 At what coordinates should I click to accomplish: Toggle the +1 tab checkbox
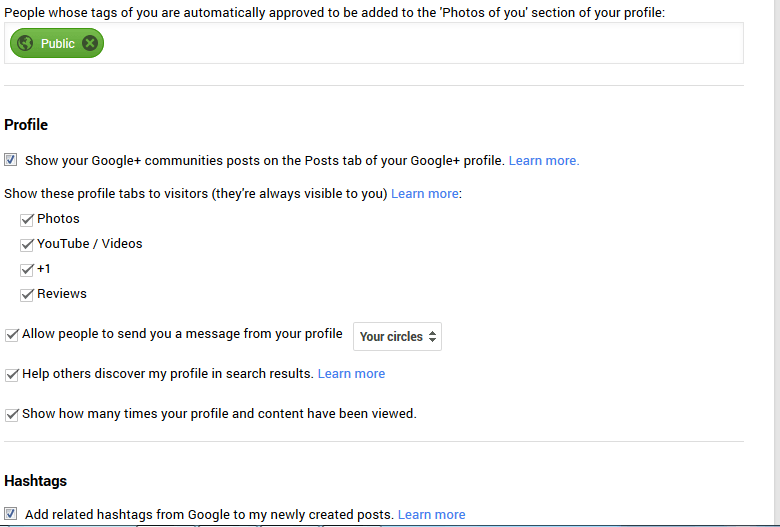(26, 270)
